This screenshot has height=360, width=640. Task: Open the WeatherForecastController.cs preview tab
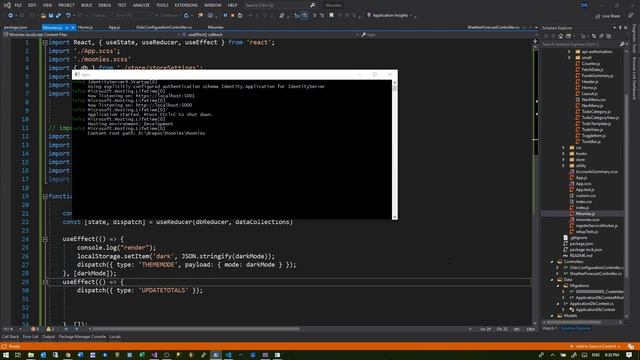pos(493,27)
